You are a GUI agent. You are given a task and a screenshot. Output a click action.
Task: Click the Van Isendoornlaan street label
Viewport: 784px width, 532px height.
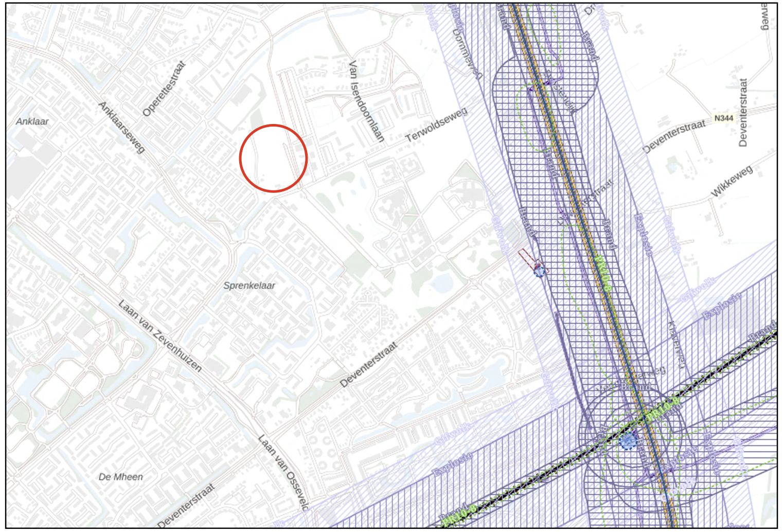(x=366, y=101)
